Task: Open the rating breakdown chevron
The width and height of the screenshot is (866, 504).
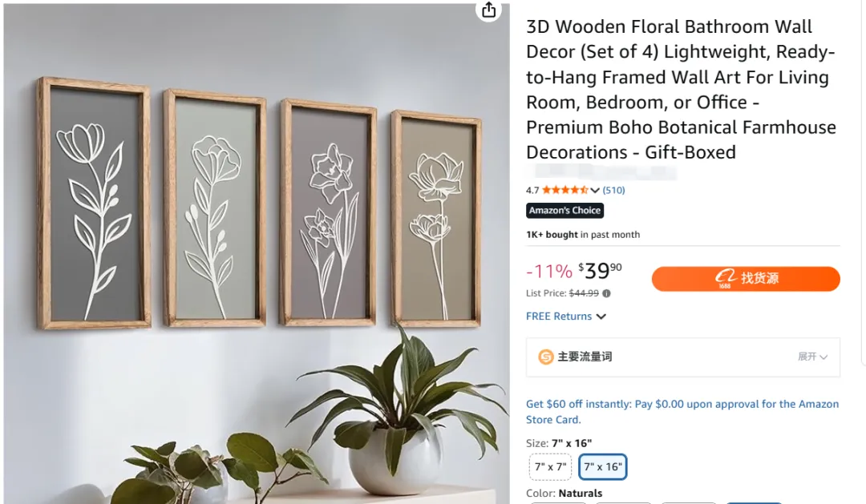Action: 595,191
